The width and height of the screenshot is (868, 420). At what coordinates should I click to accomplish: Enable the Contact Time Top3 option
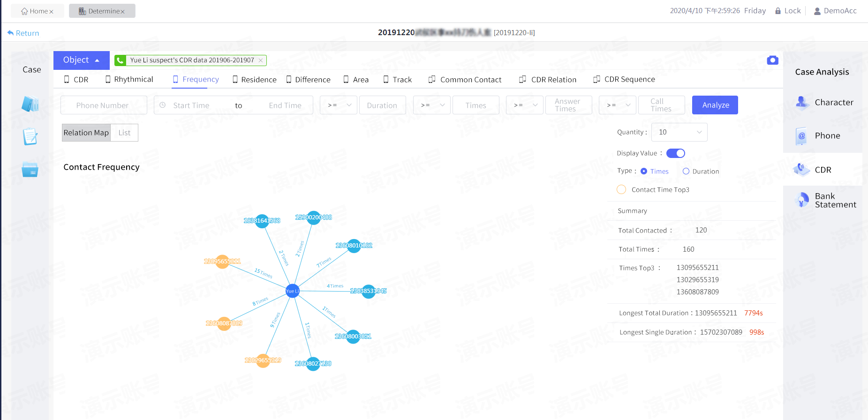click(621, 189)
